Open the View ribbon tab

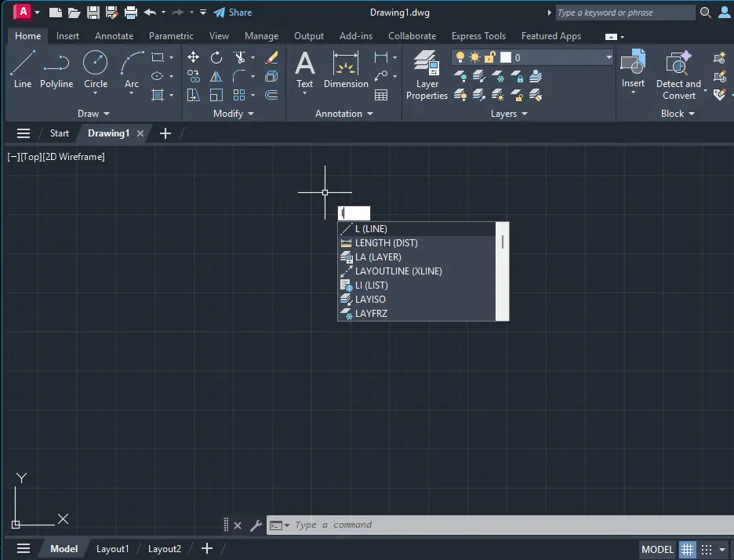click(219, 36)
